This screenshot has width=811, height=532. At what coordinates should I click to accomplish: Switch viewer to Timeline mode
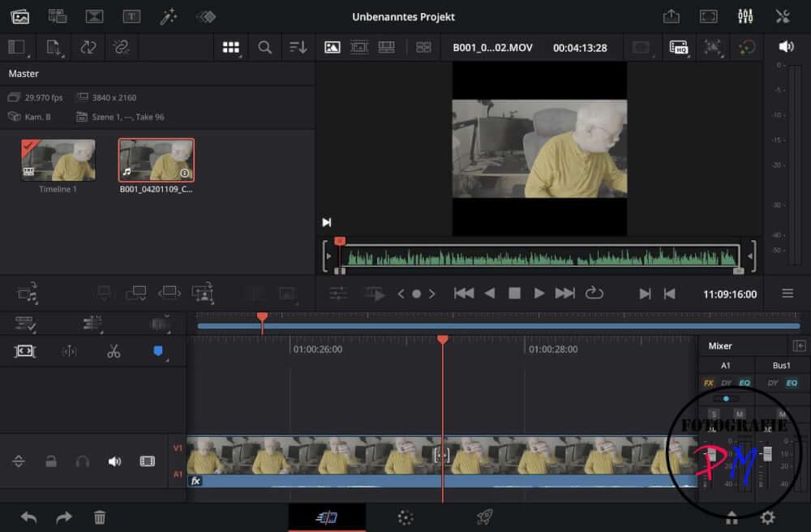point(386,48)
